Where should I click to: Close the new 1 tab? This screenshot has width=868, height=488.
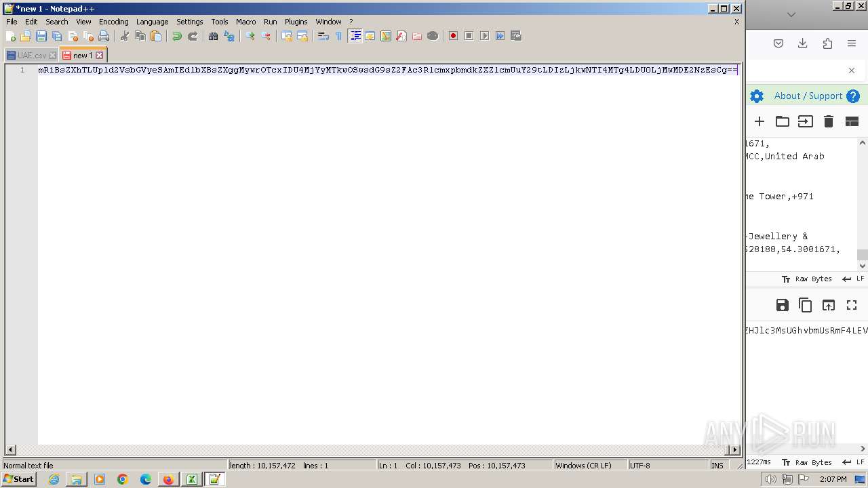pyautogui.click(x=100, y=56)
